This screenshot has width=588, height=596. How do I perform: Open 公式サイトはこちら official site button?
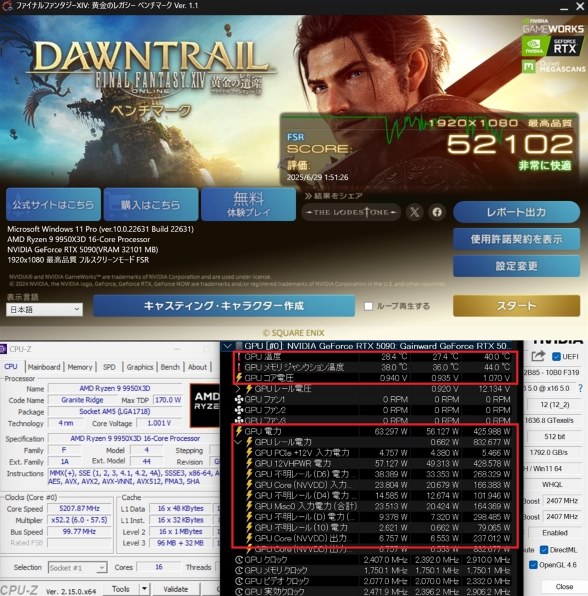[x=53, y=204]
